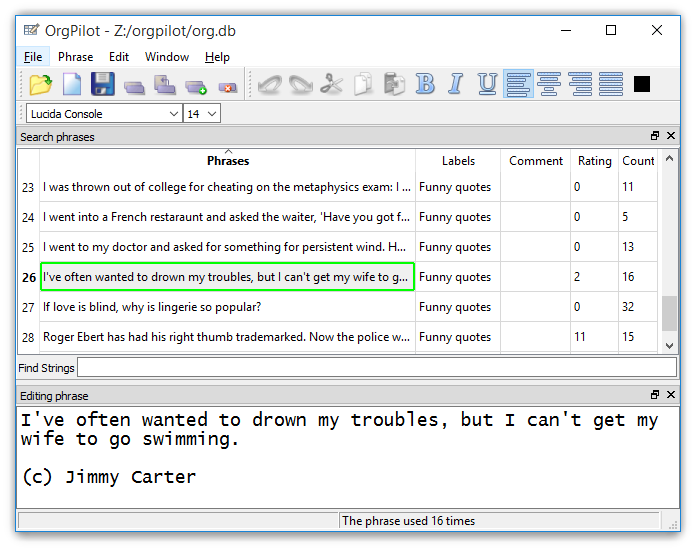
Task: Click the count cell showing 5
Action: pyautogui.click(x=638, y=217)
